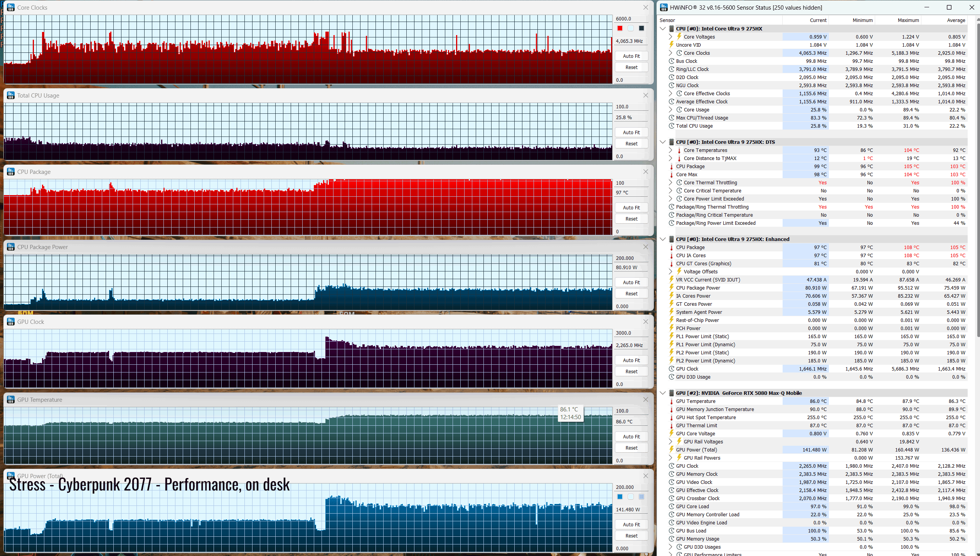
Task: Close the GPU Temperature graph window
Action: (x=646, y=399)
